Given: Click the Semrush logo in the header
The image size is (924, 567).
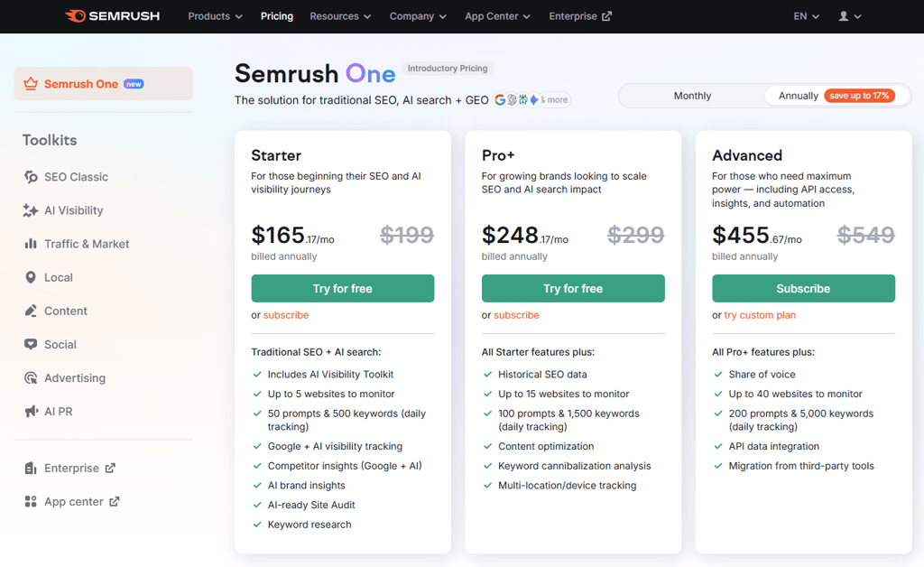Looking at the screenshot, I should 112,16.
